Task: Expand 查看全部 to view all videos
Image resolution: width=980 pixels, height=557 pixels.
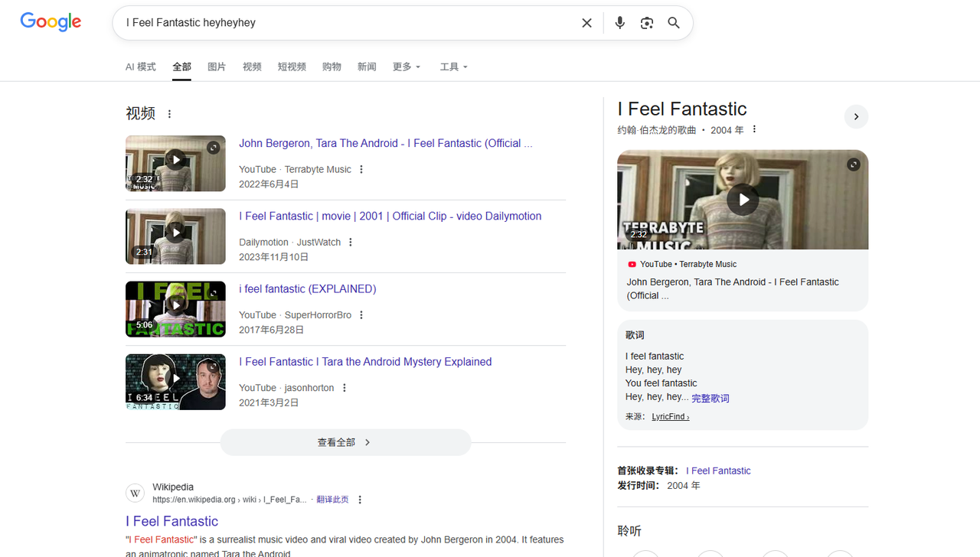Action: [345, 442]
